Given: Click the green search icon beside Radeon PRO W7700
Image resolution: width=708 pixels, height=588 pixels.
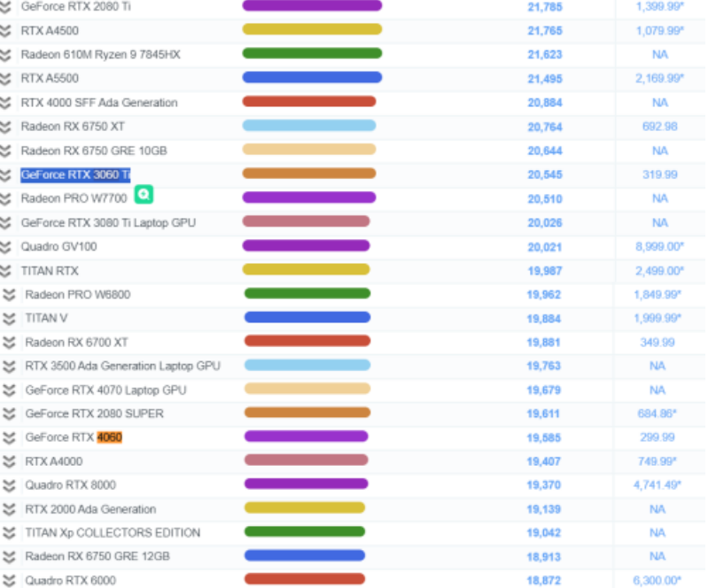Looking at the screenshot, I should [x=144, y=195].
